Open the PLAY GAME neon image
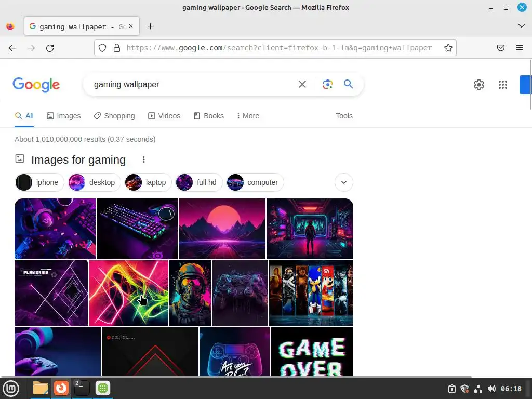The width and height of the screenshot is (532, 399). point(51,293)
